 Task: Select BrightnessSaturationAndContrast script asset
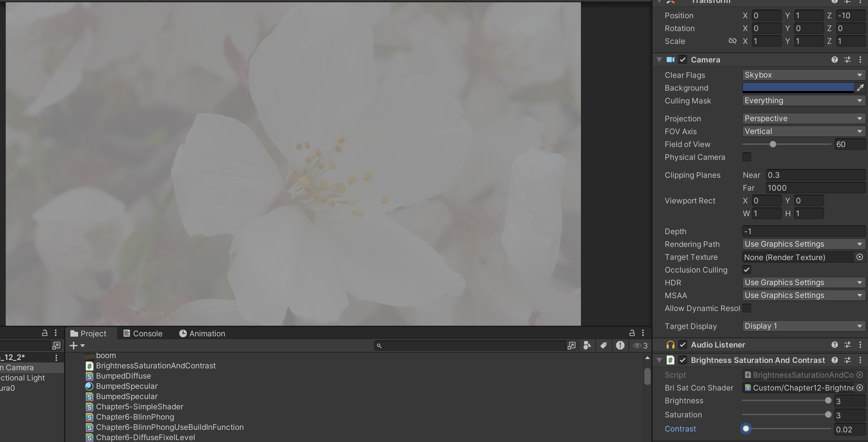155,365
